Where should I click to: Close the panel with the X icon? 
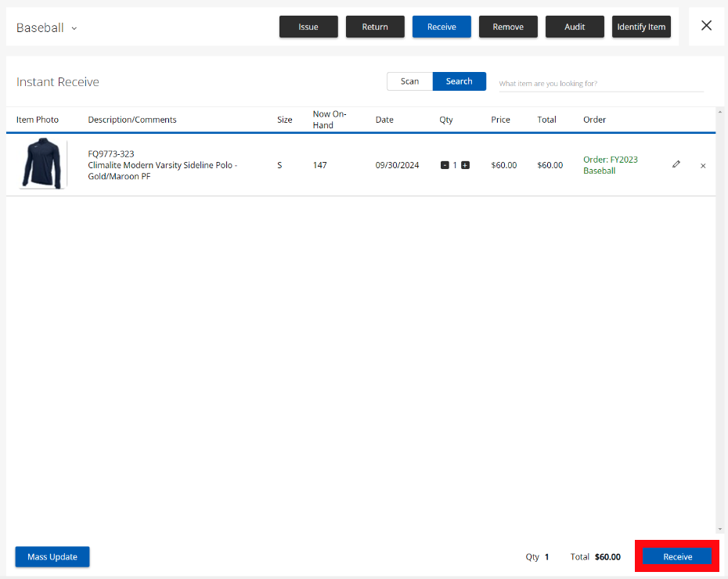click(706, 26)
